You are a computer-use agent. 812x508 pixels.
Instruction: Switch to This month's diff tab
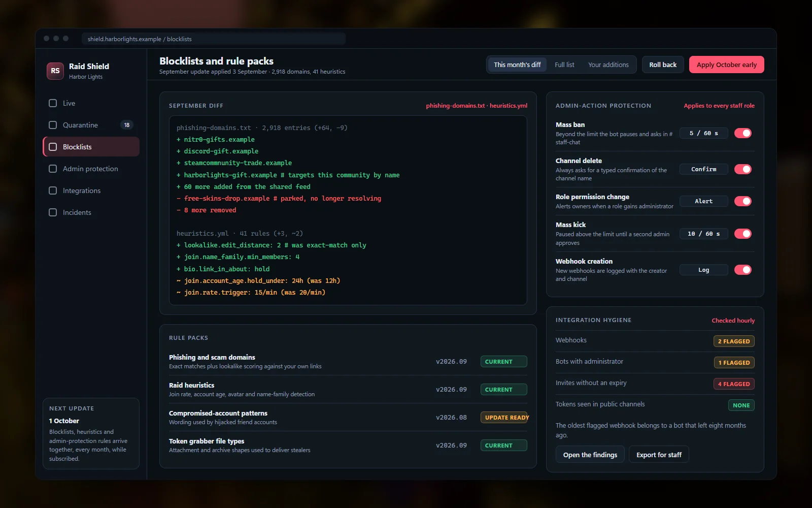click(517, 65)
